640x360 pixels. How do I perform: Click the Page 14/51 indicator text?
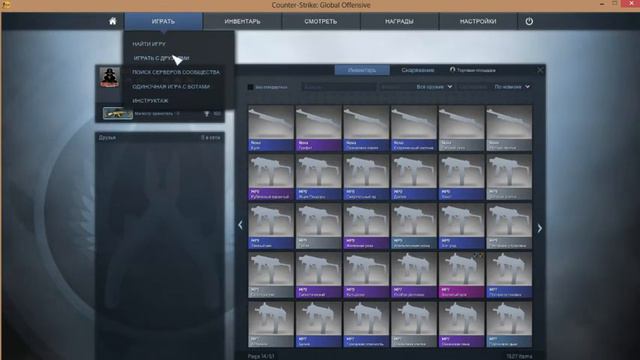coord(260,356)
